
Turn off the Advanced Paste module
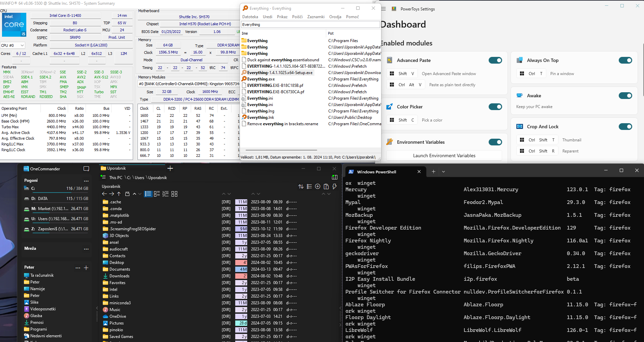[495, 60]
